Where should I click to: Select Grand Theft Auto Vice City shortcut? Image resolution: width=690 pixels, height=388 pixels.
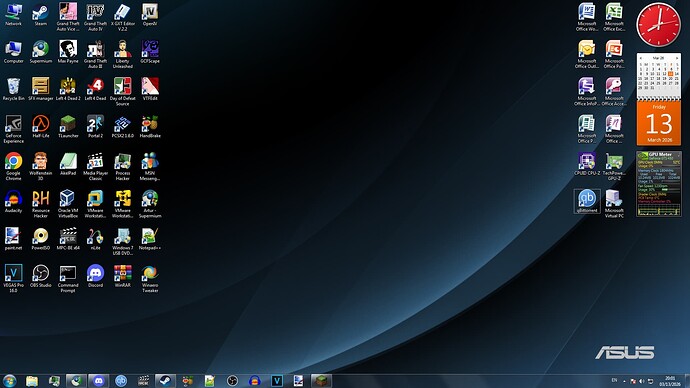point(68,17)
